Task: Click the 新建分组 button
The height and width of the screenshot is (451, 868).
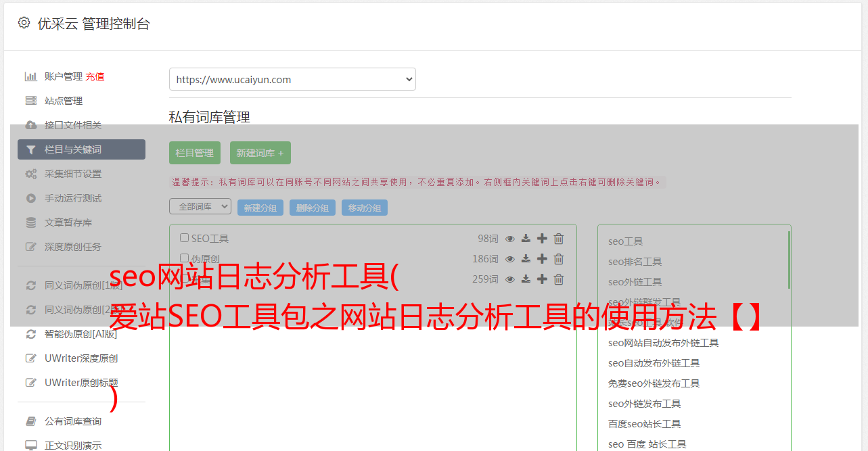Action: [x=260, y=208]
